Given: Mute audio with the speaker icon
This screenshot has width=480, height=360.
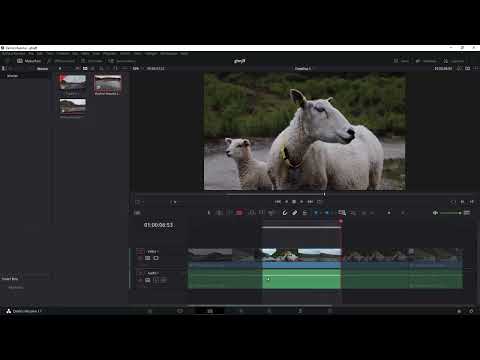Looking at the screenshot, I should 435,213.
